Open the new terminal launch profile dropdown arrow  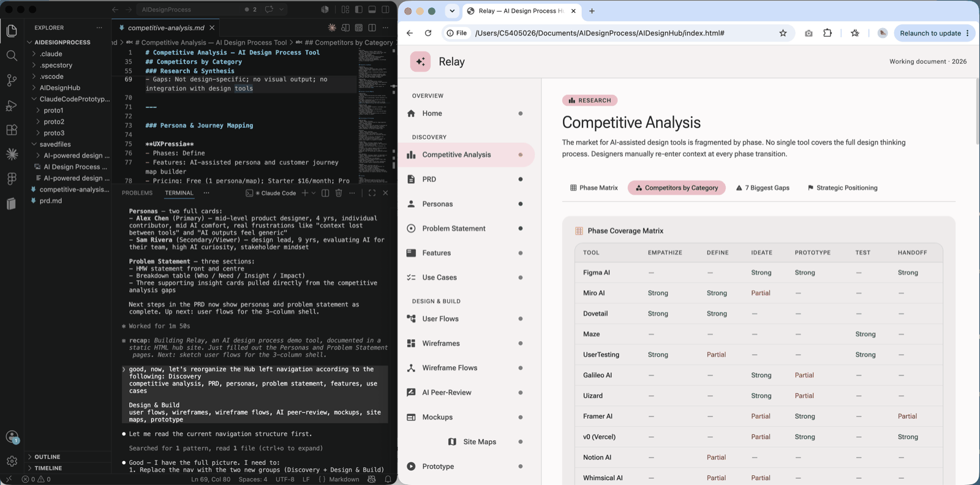314,193
